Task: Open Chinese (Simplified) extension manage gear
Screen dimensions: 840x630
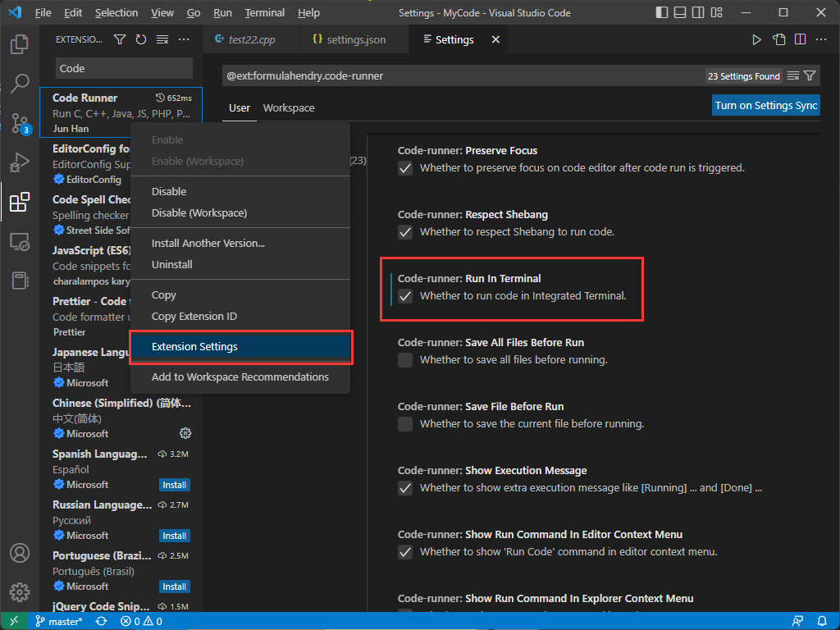Action: pyautogui.click(x=185, y=433)
